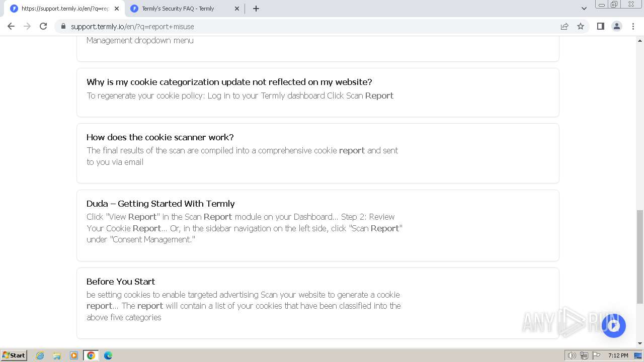Screen dimensions: 644x362
Task: Expand the tab search dropdown arrow
Action: tap(584, 9)
